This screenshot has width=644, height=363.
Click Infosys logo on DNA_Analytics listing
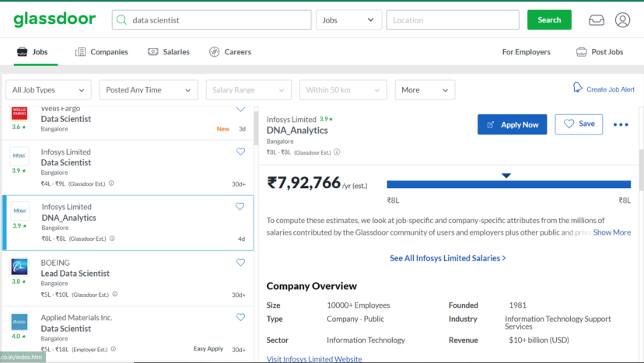tap(19, 211)
